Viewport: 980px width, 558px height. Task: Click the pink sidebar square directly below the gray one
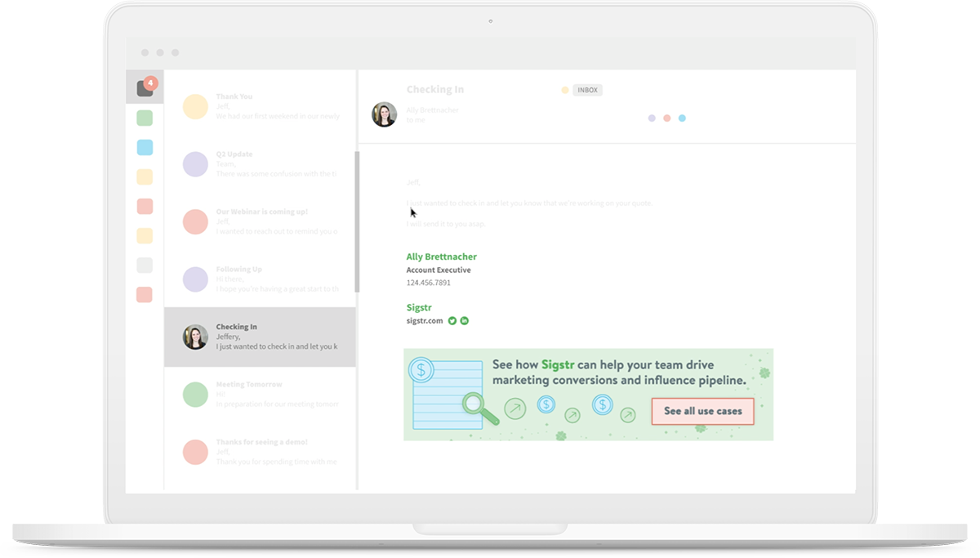(x=145, y=295)
